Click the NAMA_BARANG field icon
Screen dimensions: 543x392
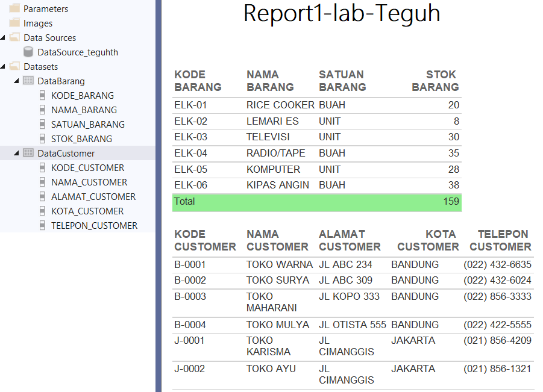[42, 110]
